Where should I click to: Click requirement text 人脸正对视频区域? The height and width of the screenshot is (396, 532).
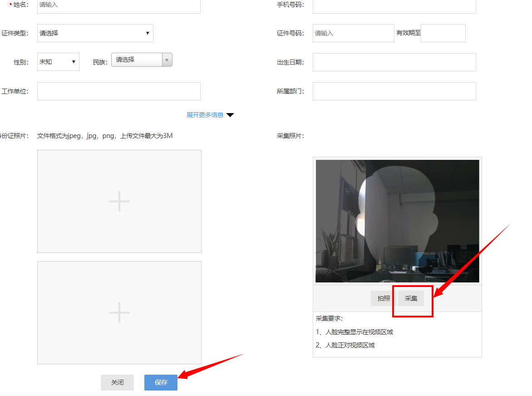pyautogui.click(x=350, y=345)
